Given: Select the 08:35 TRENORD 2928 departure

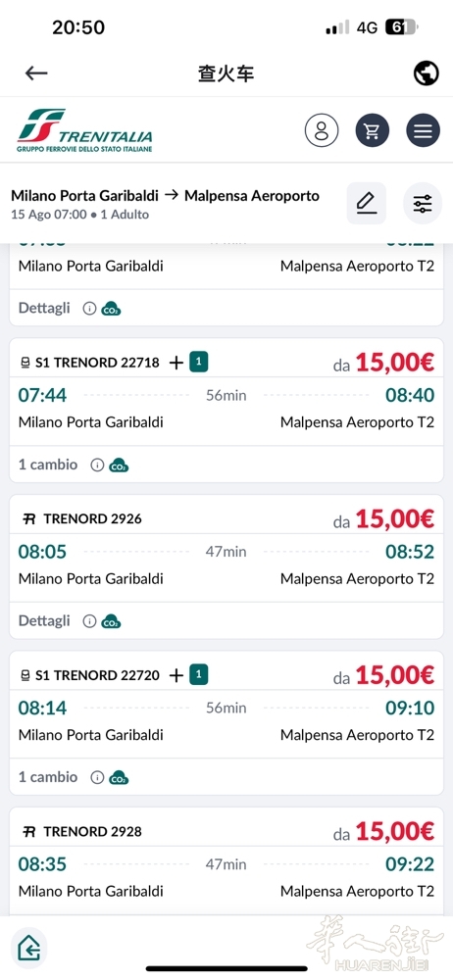Looking at the screenshot, I should point(42,864).
